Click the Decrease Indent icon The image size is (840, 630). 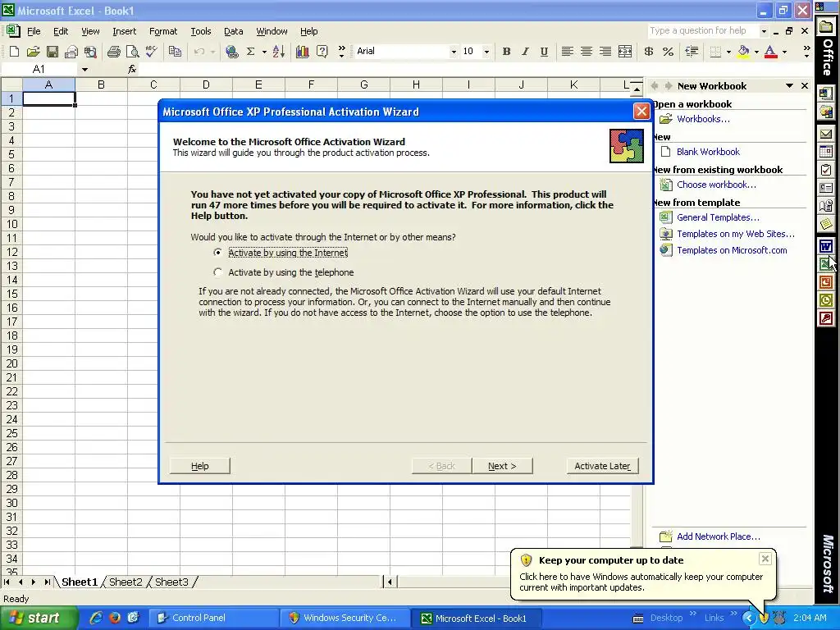click(x=692, y=52)
